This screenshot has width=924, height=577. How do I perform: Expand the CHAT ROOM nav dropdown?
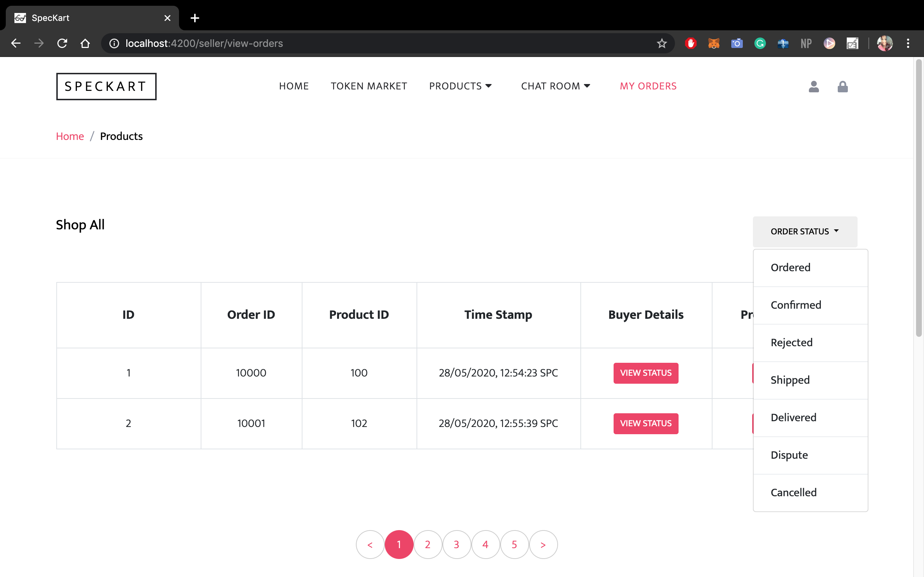[x=555, y=86]
